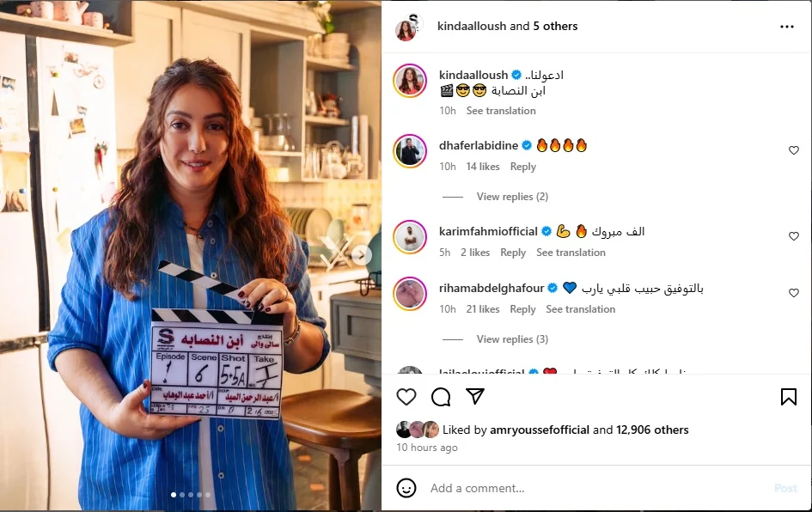
Task: Like rihamabdelghafour's comment
Action: 793,293
